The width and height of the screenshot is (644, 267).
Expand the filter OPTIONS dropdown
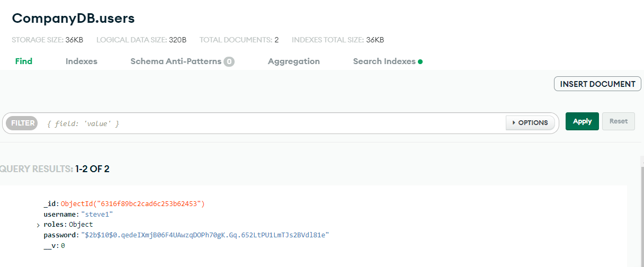(530, 123)
